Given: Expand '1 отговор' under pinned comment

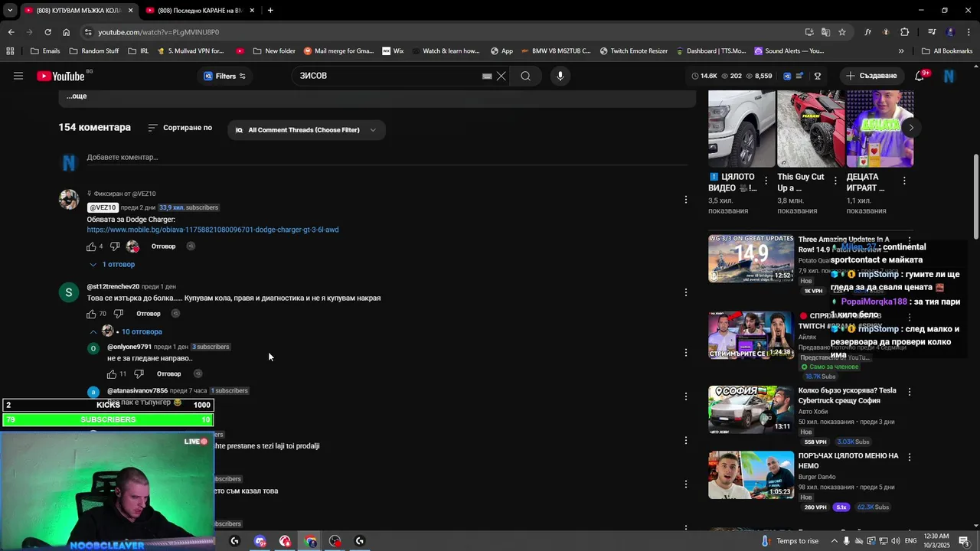Looking at the screenshot, I should click(x=112, y=265).
